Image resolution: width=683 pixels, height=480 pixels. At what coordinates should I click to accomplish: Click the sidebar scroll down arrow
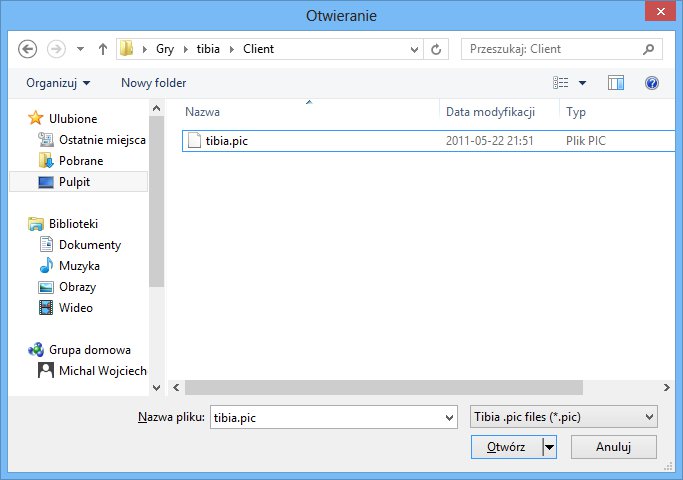point(157,387)
